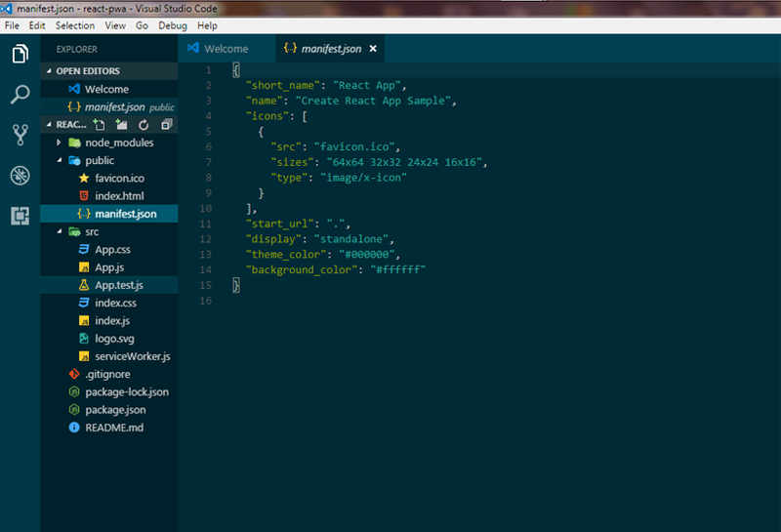781x532 pixels.
Task: Open the Extensions view
Action: pos(20,216)
